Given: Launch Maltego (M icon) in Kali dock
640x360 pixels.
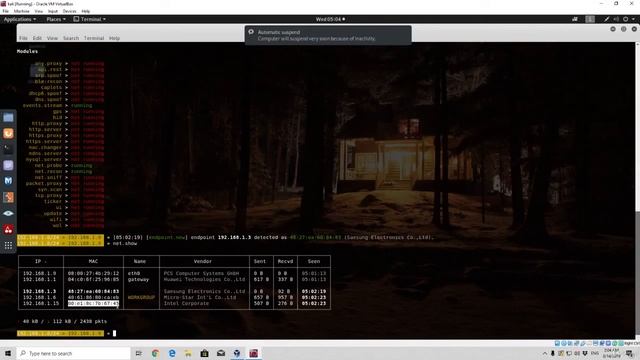Looking at the screenshot, I should (x=8, y=181).
